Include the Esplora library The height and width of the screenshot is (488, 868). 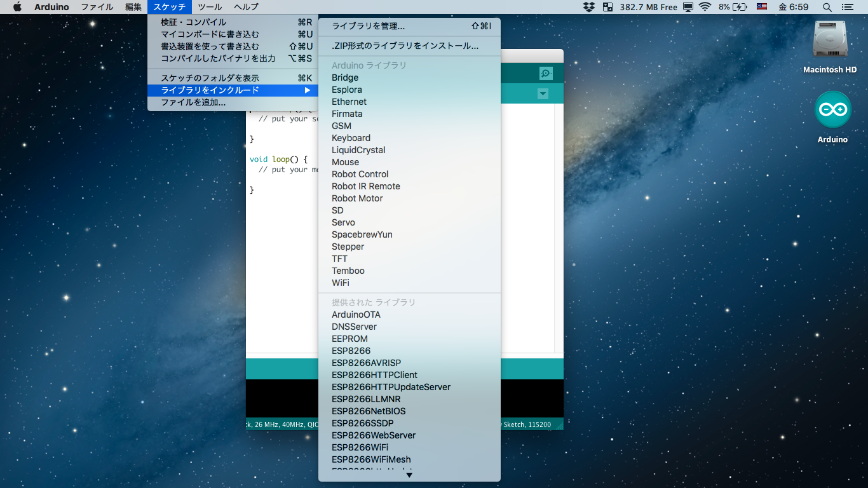[409, 90]
